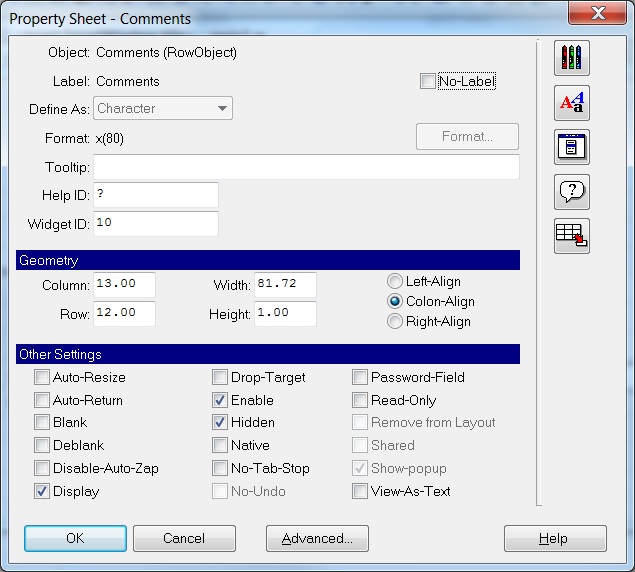Click the Help ID input field
635x572 pixels.
coord(156,195)
